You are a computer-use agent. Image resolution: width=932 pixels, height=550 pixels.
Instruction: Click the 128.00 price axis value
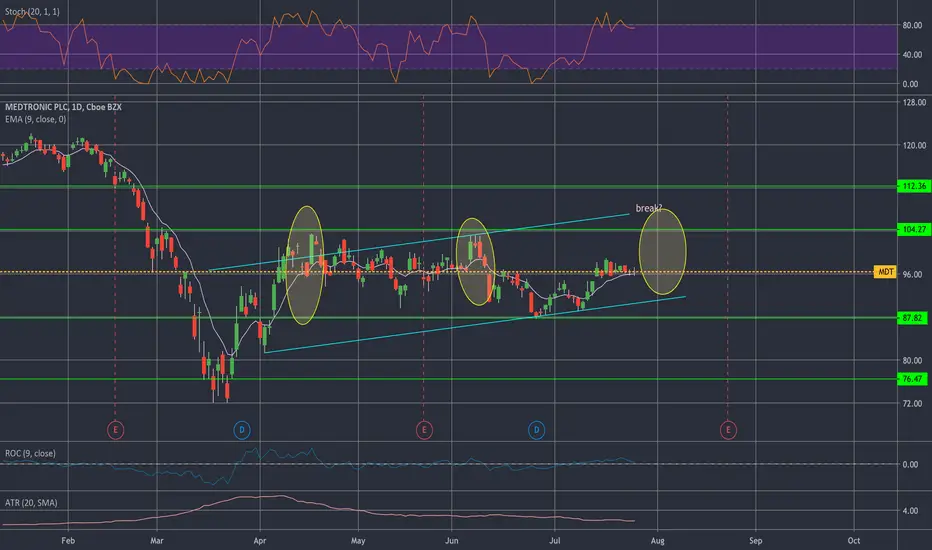[x=914, y=102]
